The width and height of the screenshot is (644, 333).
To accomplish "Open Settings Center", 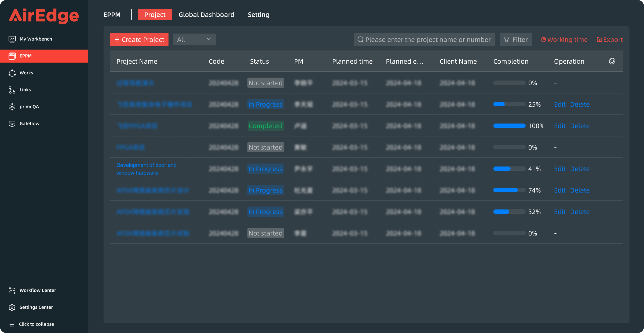I will tap(44, 307).
